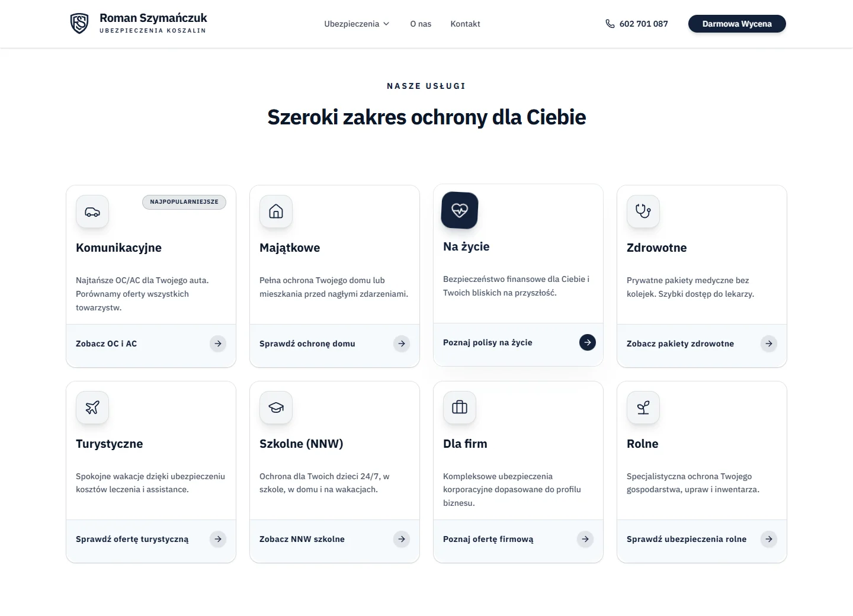Select the Rolne card title
The height and width of the screenshot is (616, 853).
pos(643,444)
